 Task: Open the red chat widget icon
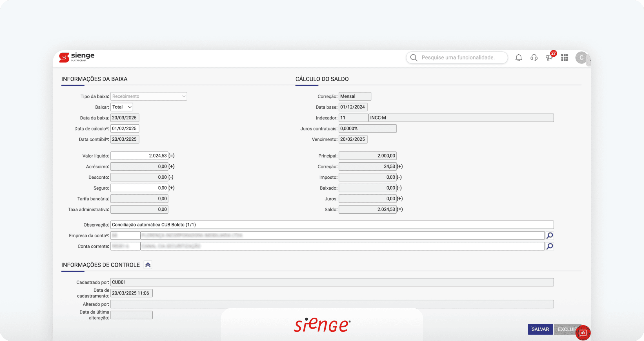(x=583, y=333)
